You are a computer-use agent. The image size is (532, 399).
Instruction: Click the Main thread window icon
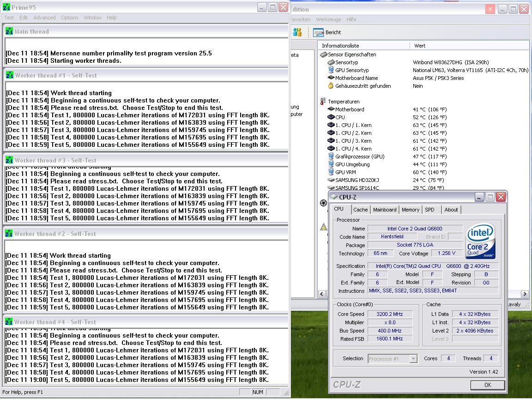coord(9,31)
